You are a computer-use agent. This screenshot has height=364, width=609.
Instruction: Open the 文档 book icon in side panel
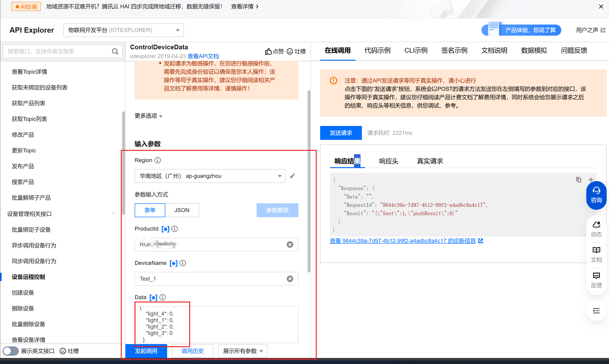tap(596, 254)
